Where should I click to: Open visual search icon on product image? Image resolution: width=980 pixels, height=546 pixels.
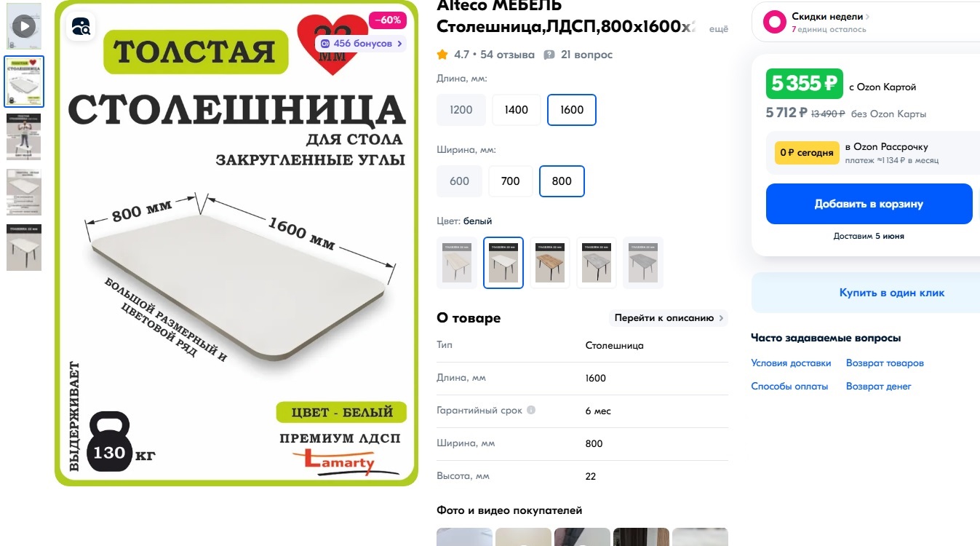[81, 27]
